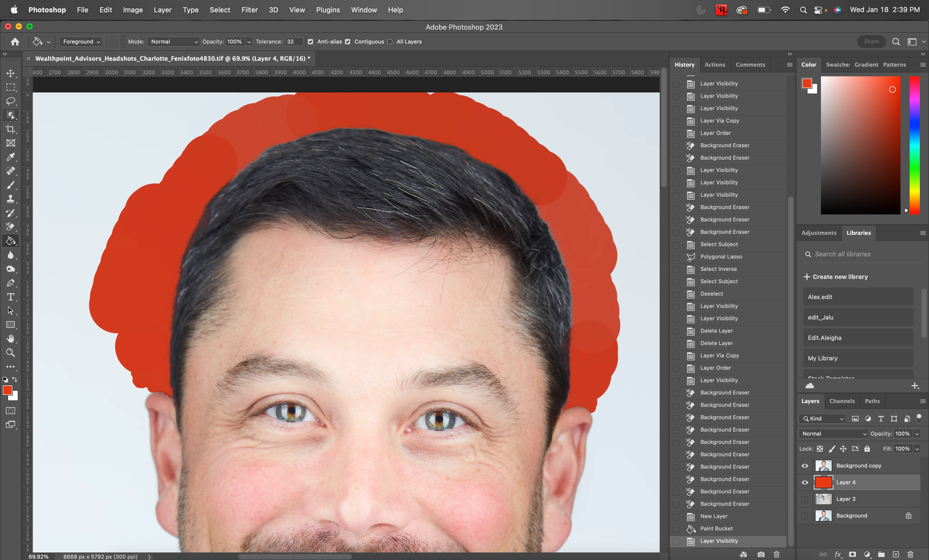Select the Zoom tool
929x560 pixels.
click(x=10, y=353)
